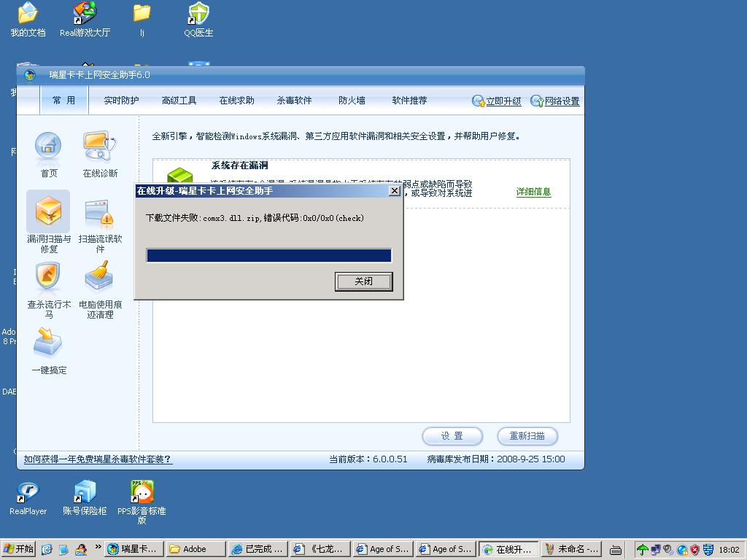Open the 我的文档 desktop icon
This screenshot has width=747, height=560.
28,20
